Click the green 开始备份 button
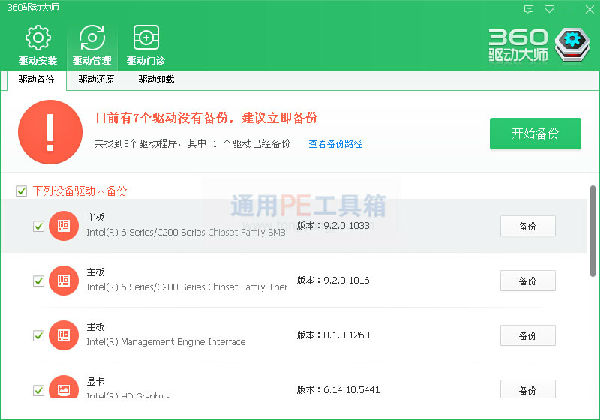Viewport: 600px width, 420px height. (535, 133)
